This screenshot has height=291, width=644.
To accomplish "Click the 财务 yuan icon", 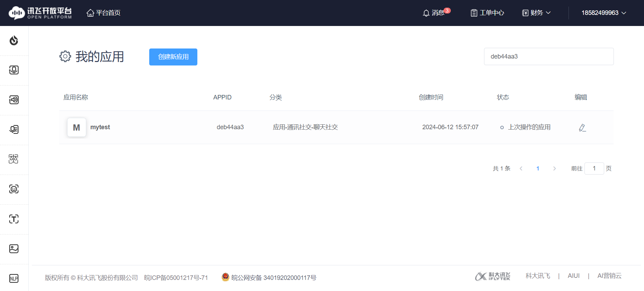I will 525,13.
